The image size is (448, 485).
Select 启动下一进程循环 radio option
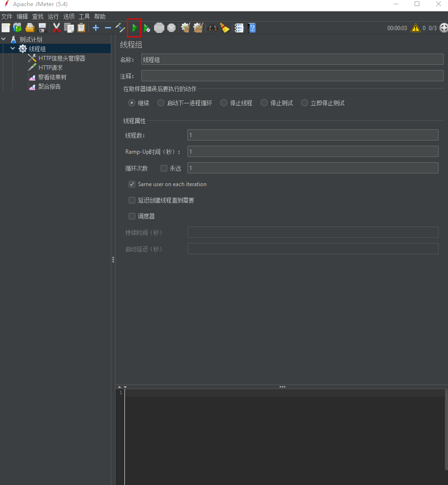tap(161, 103)
